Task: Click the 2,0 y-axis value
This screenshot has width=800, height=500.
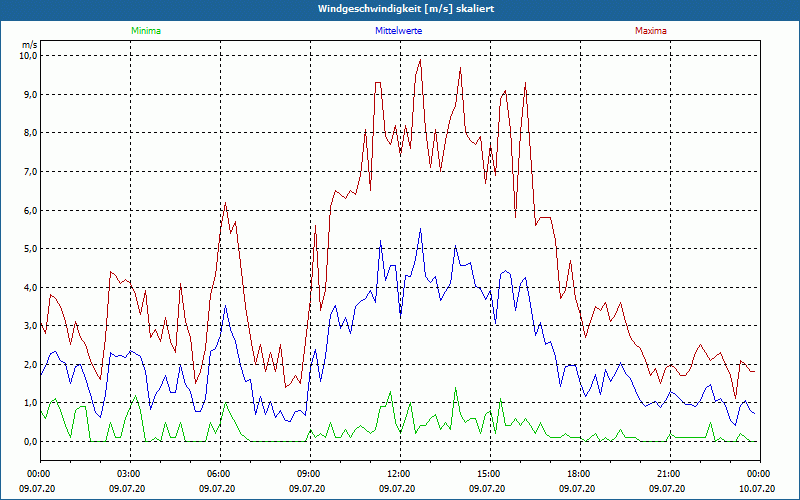Action: tap(31, 364)
